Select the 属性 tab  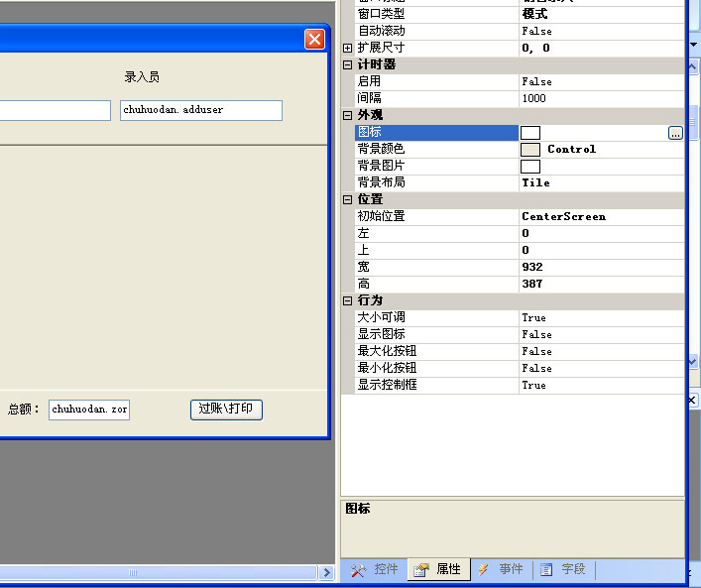click(x=438, y=569)
